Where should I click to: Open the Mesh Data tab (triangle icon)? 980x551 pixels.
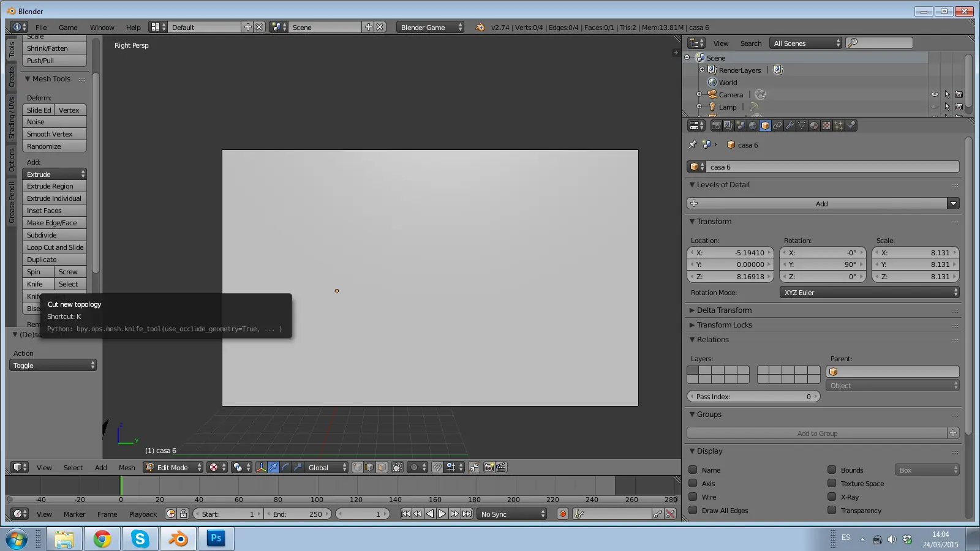point(802,126)
